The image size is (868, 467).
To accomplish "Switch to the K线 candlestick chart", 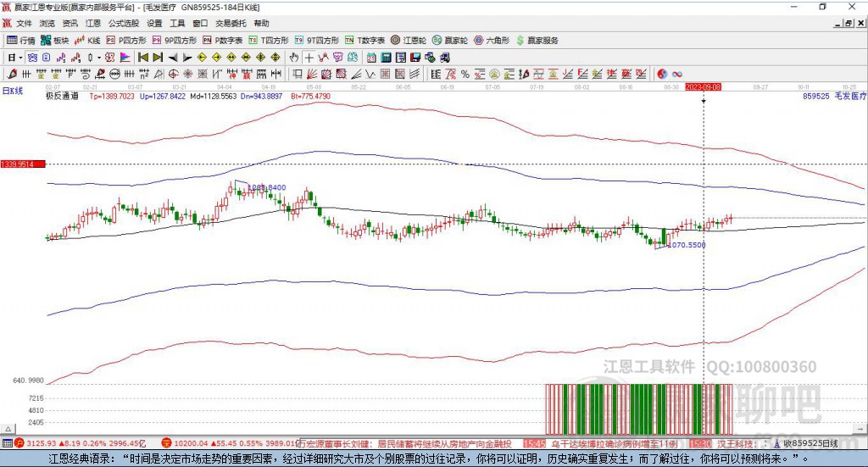I will tap(87, 41).
